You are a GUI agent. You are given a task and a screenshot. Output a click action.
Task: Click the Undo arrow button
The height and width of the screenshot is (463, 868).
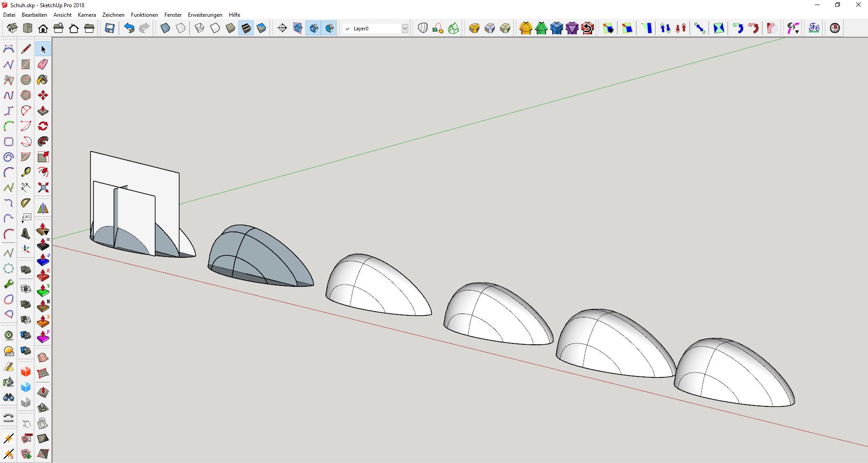129,29
